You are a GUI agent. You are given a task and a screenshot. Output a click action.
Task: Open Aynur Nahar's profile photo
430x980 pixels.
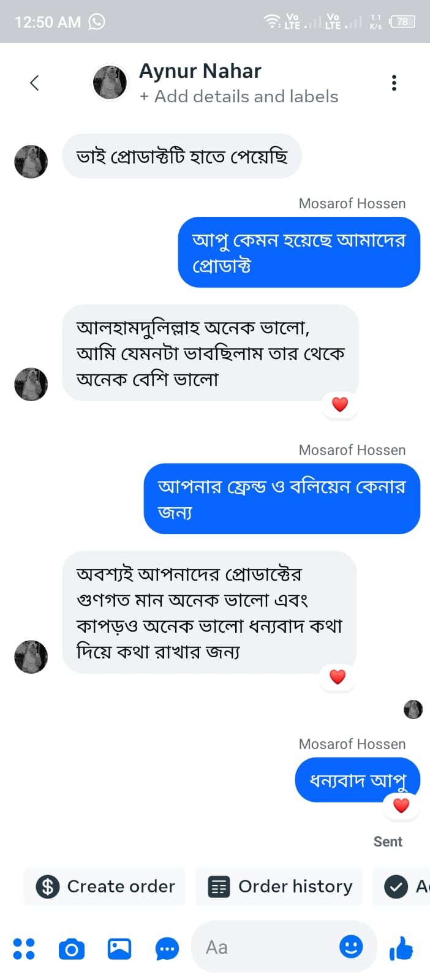109,81
